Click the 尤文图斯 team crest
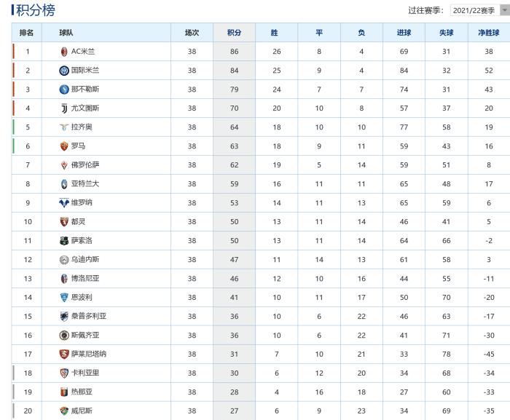 [64, 108]
